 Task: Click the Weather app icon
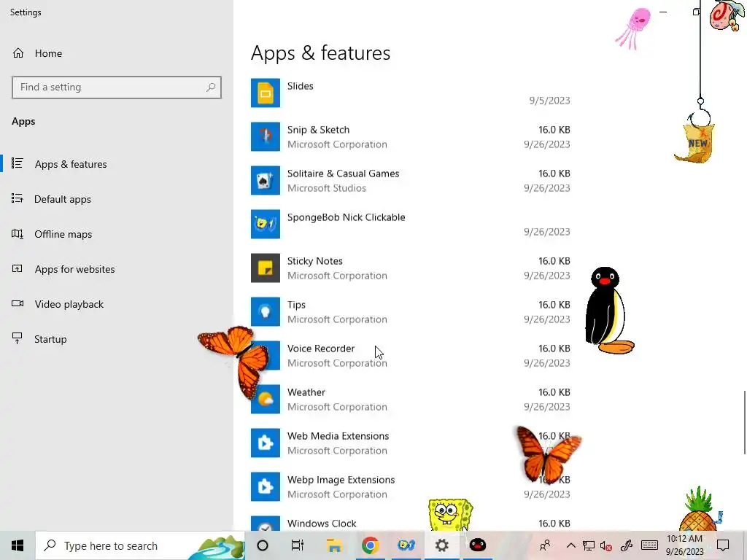pos(266,399)
